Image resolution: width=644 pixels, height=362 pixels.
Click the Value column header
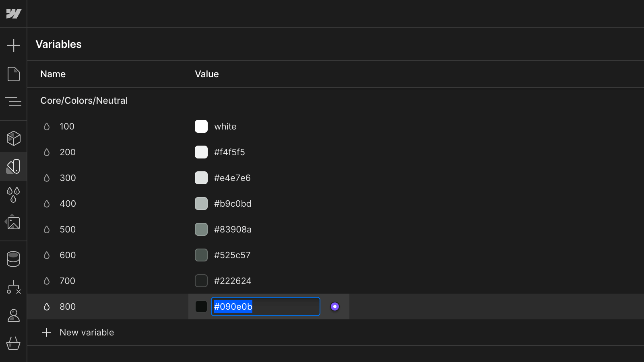tap(206, 74)
